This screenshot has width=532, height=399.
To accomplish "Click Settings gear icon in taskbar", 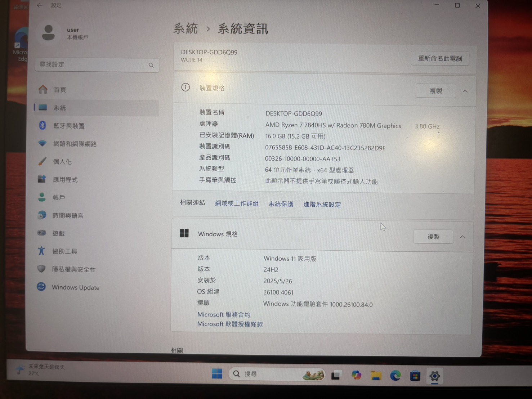I will click(435, 376).
